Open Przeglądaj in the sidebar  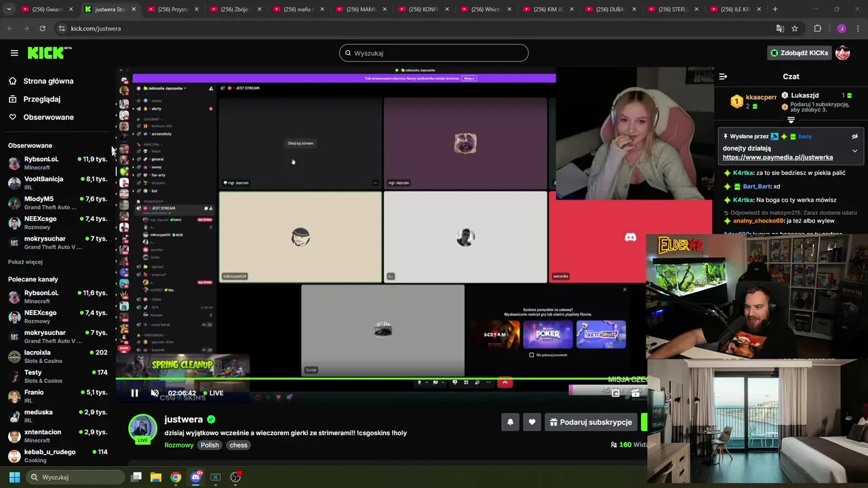tap(34, 99)
